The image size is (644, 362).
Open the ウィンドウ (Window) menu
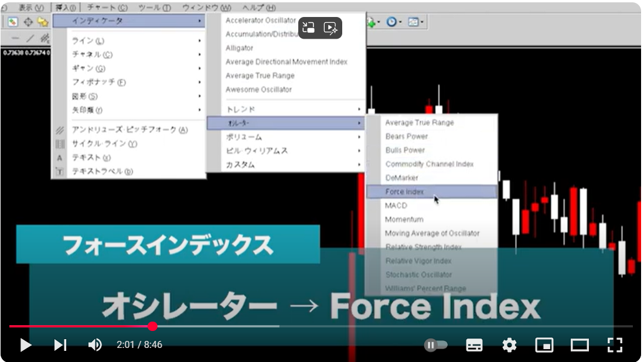207,8
